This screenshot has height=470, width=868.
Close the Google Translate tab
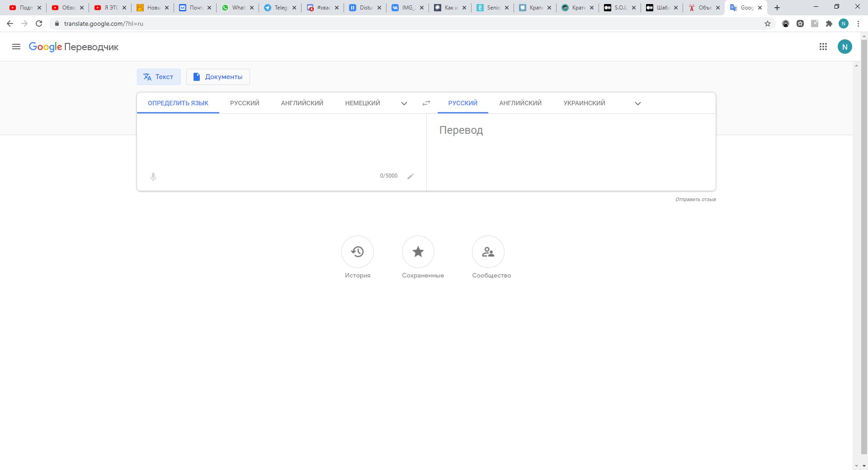click(x=760, y=8)
